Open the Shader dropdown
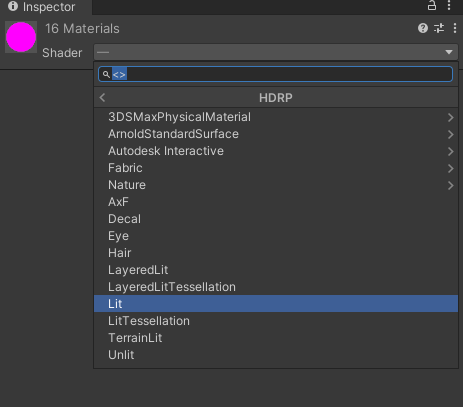463x407 pixels. tap(276, 52)
